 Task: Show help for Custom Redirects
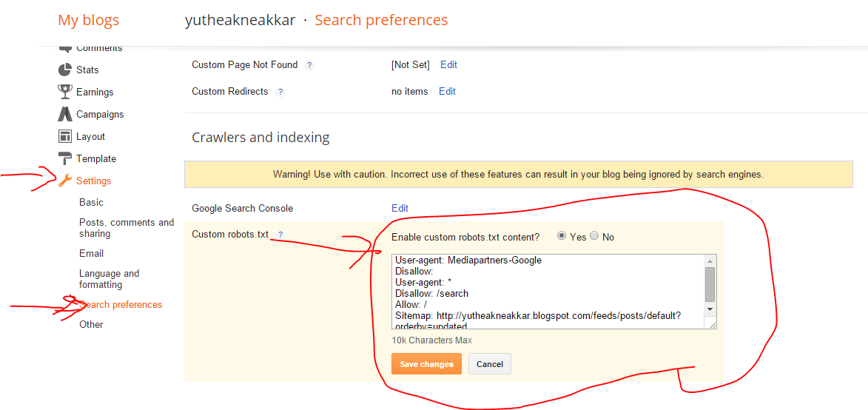(x=280, y=92)
